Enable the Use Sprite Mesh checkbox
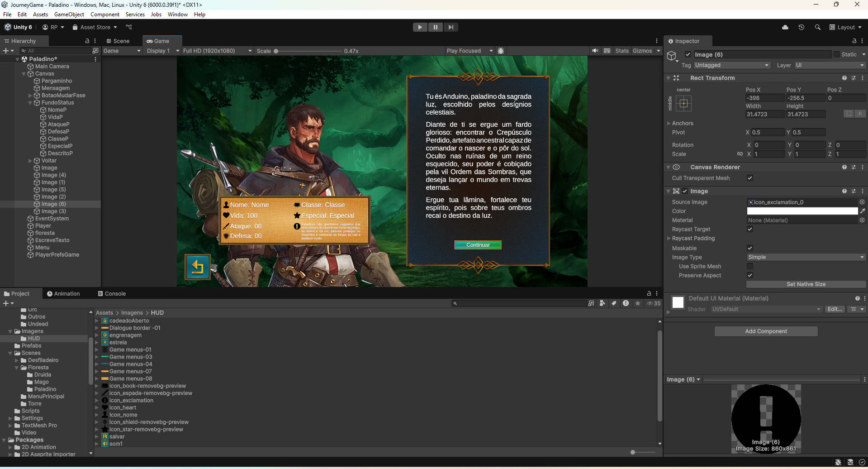Screen dimensions: 868x469 coord(750,266)
